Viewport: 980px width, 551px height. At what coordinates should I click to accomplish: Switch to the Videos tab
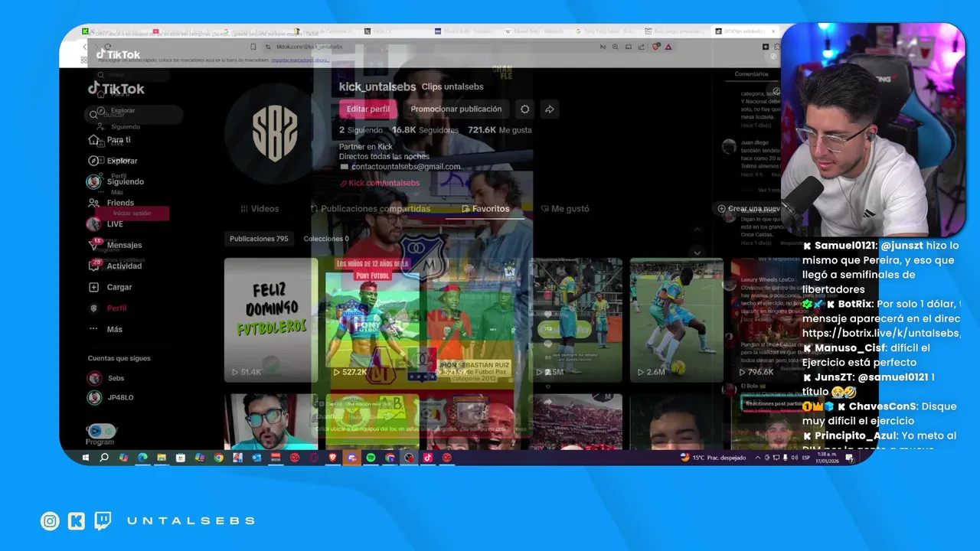(260, 208)
